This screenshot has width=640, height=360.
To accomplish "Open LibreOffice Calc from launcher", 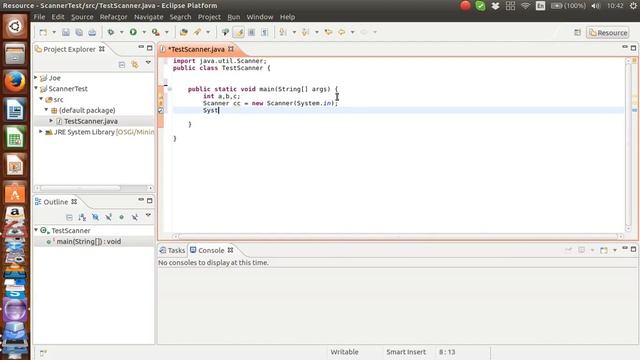I will pos(15,138).
